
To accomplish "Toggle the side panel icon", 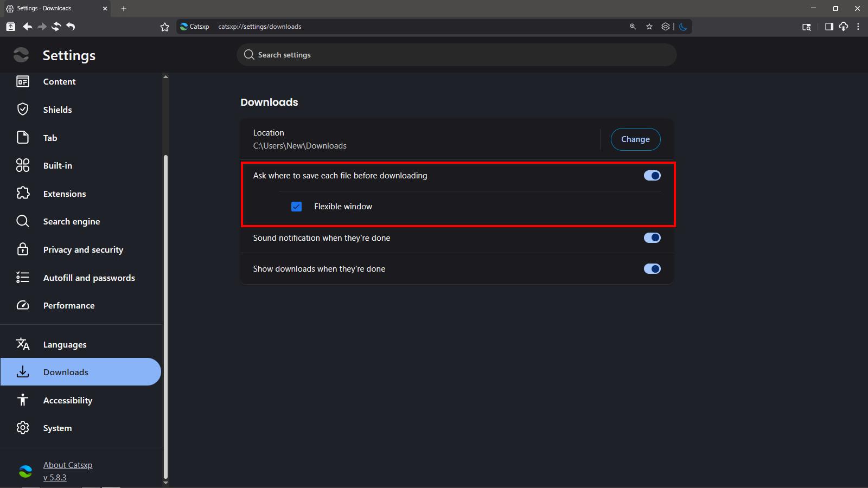I will 829,27.
